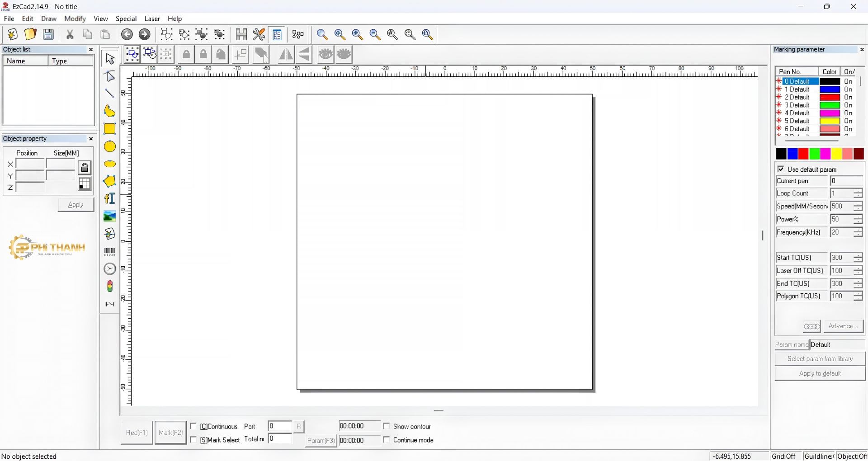This screenshot has height=461, width=868.
Task: Activate the Text tool
Action: [110, 199]
